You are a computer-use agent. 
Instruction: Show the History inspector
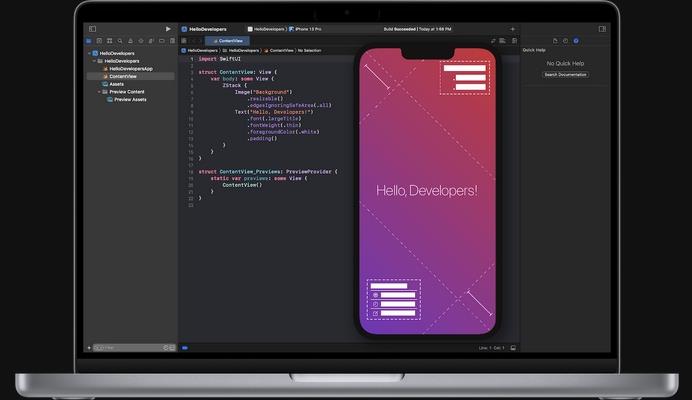tap(565, 41)
